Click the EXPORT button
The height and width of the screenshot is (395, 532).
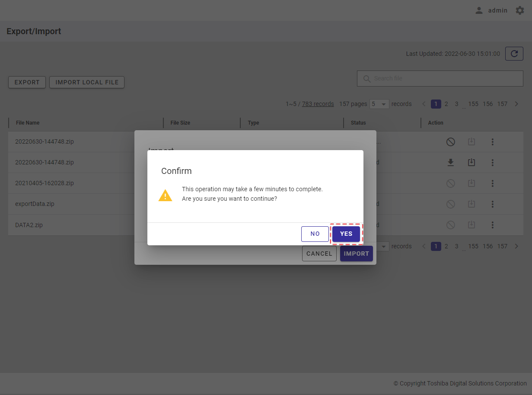(x=27, y=82)
